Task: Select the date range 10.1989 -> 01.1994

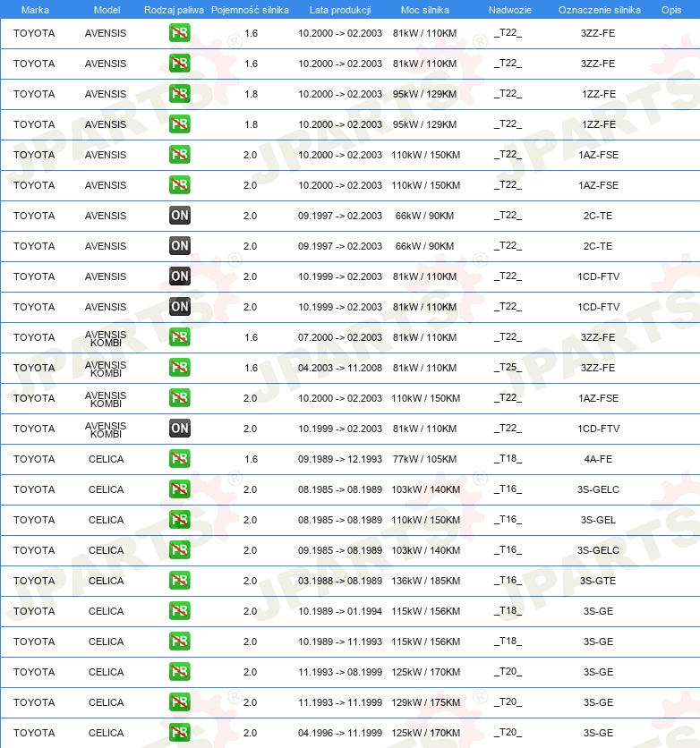Action: pos(340,611)
